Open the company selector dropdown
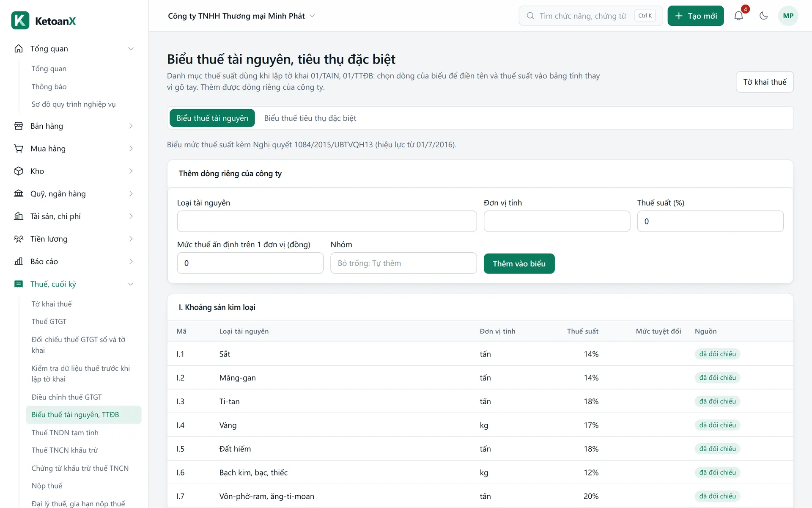Image resolution: width=812 pixels, height=508 pixels. [x=241, y=16]
